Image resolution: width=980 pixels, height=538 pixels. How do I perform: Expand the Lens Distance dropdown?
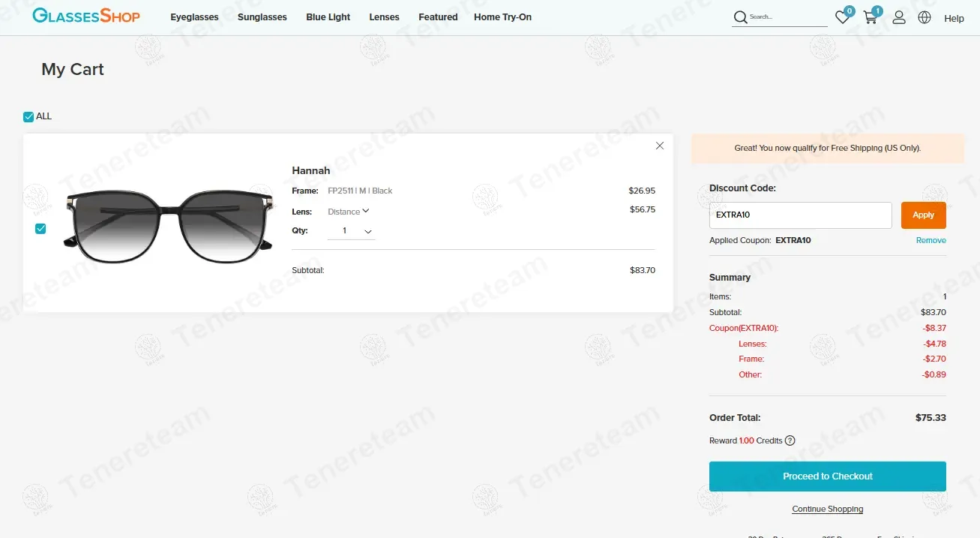click(x=349, y=212)
